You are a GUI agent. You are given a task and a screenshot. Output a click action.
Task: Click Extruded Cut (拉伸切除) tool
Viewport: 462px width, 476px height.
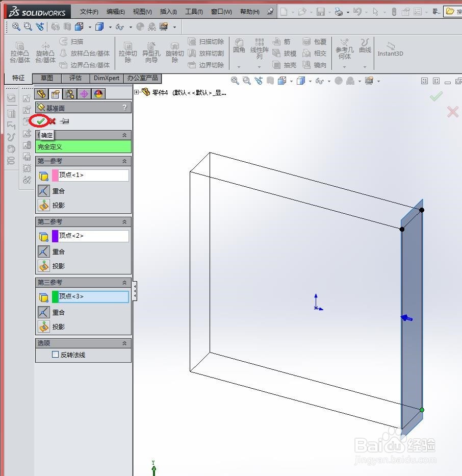coord(127,53)
